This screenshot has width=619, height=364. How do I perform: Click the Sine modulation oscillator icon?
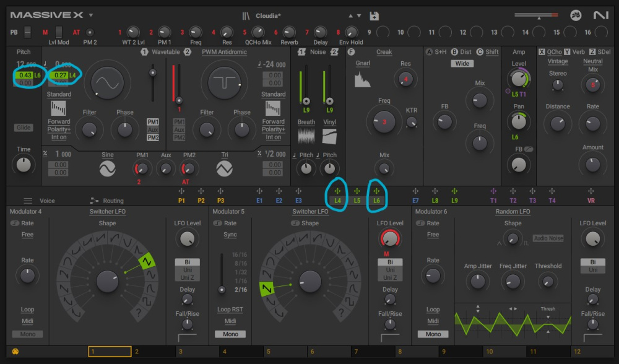coord(107,169)
